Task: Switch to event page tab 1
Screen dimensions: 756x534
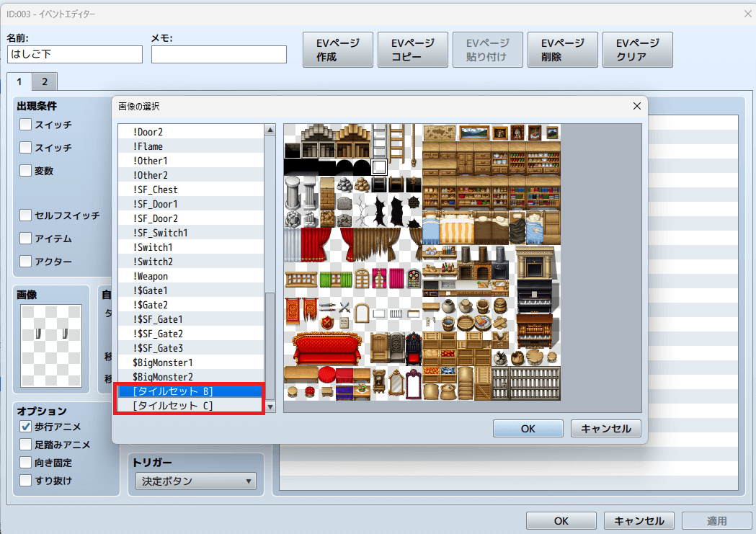Action: pyautogui.click(x=19, y=81)
